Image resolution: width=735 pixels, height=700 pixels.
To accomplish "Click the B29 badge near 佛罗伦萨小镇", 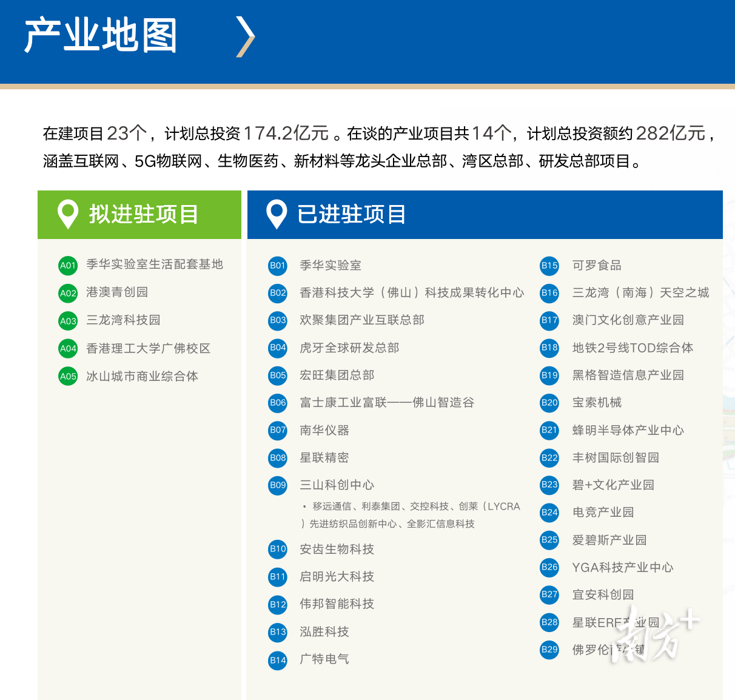I will tap(549, 650).
